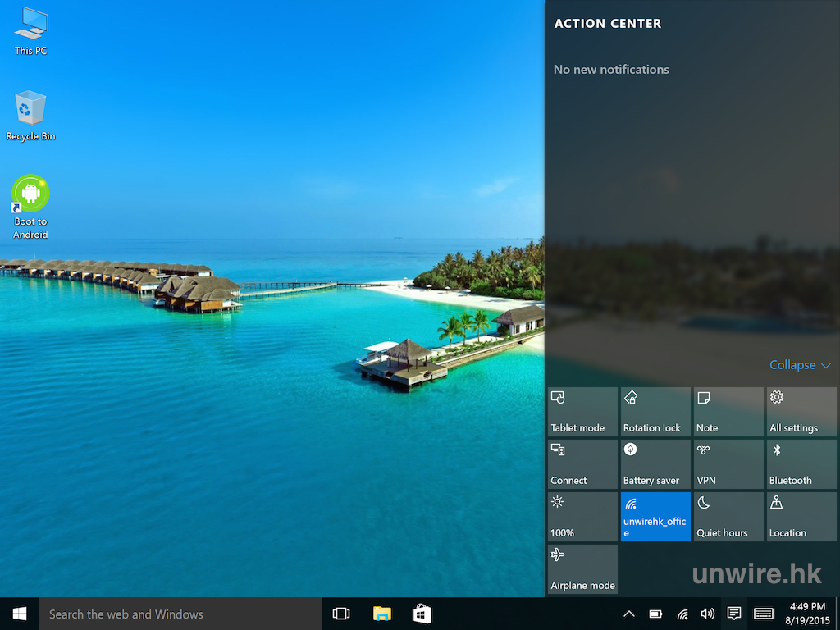
Task: Open the touch keyboard from tray
Action: tap(763, 614)
